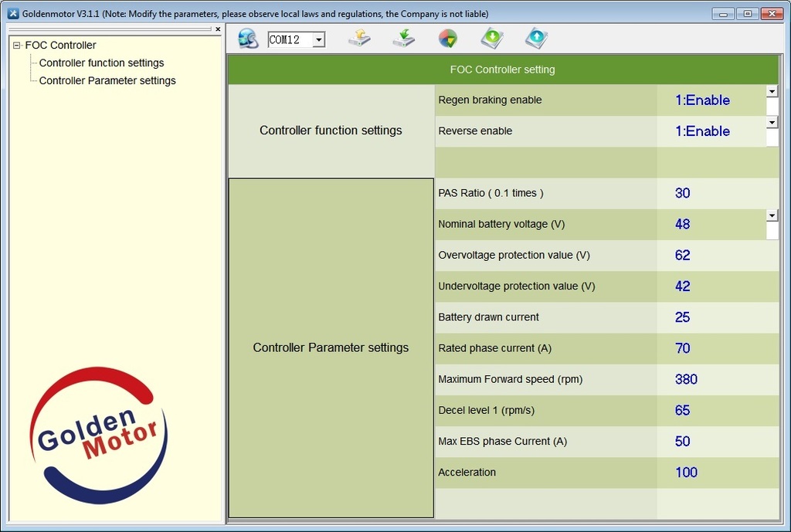
Task: Click the green book import icon
Action: pyautogui.click(x=492, y=37)
